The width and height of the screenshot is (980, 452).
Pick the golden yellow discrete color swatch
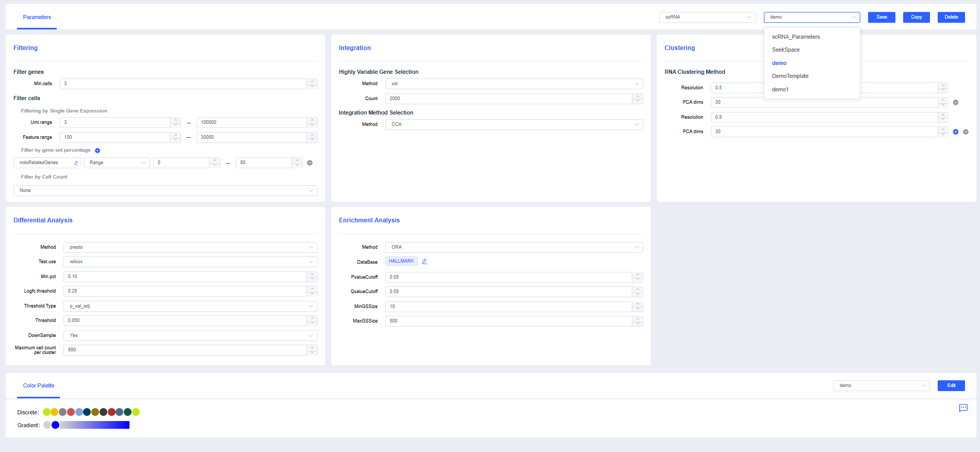tap(54, 412)
